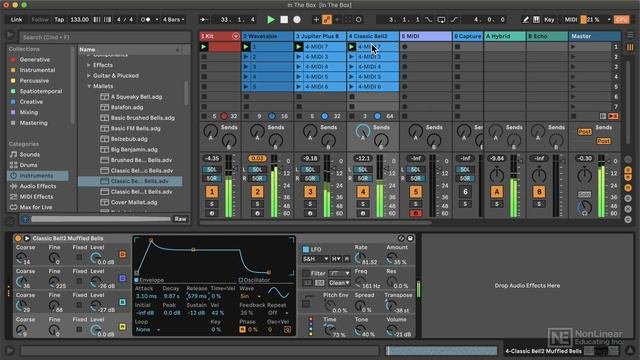Click in the browser search field

(x=105, y=37)
